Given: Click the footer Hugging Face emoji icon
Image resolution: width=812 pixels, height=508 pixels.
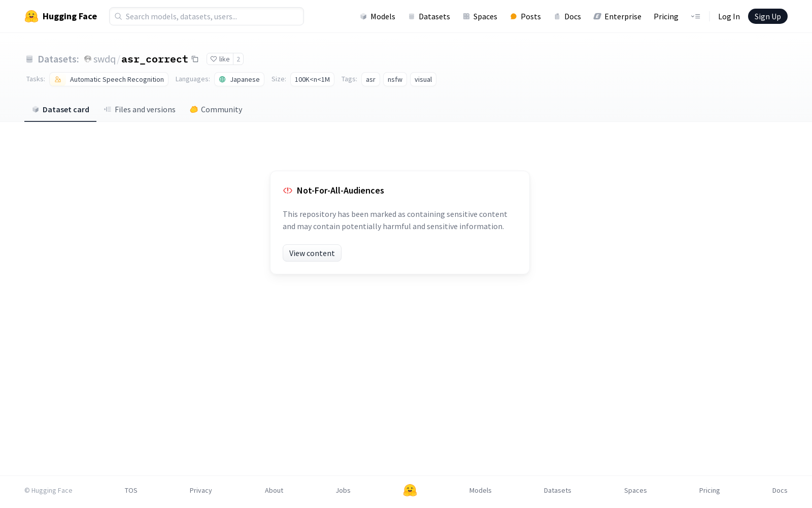Looking at the screenshot, I should click(x=410, y=490).
